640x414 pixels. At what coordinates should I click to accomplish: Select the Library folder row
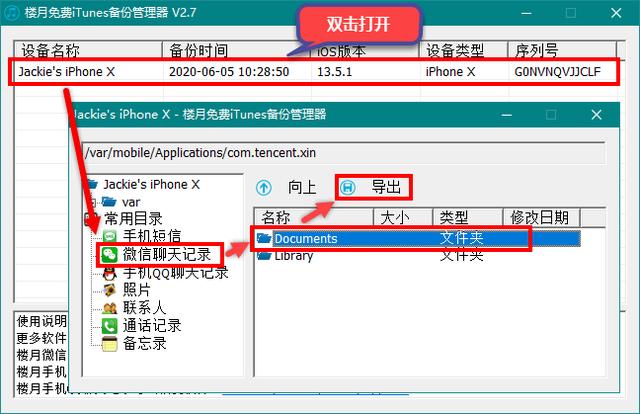click(x=416, y=256)
